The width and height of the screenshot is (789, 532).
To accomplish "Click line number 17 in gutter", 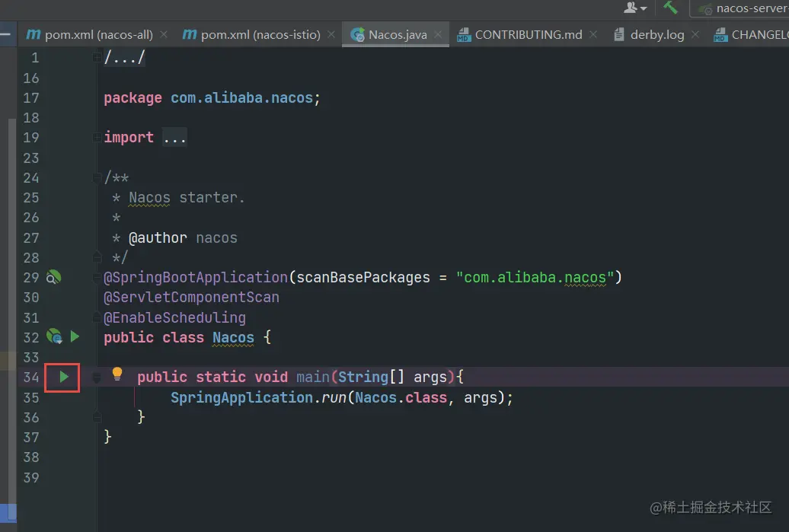I will click(30, 97).
